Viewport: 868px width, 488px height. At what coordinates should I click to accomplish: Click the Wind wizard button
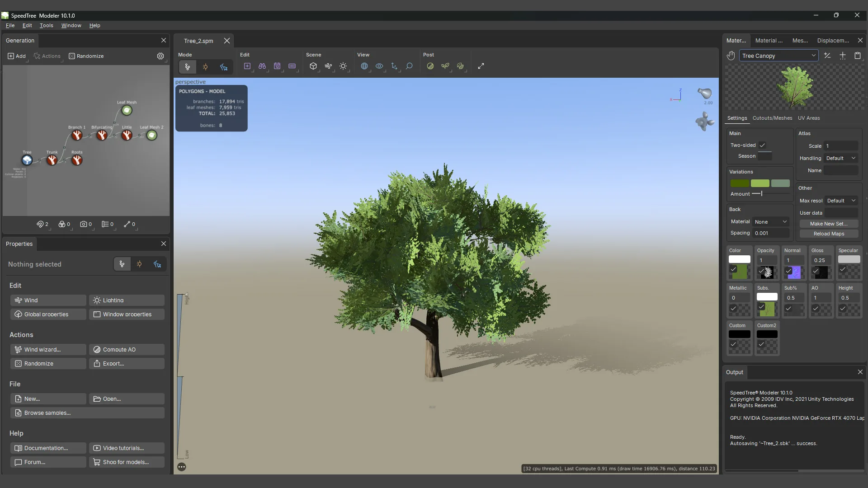(48, 349)
